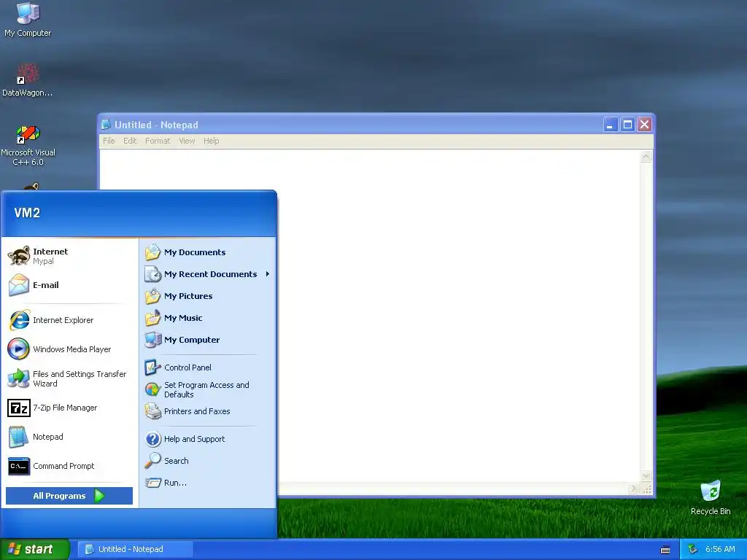Click the keyboard icon in the taskbar
The height and width of the screenshot is (560, 747).
665,550
